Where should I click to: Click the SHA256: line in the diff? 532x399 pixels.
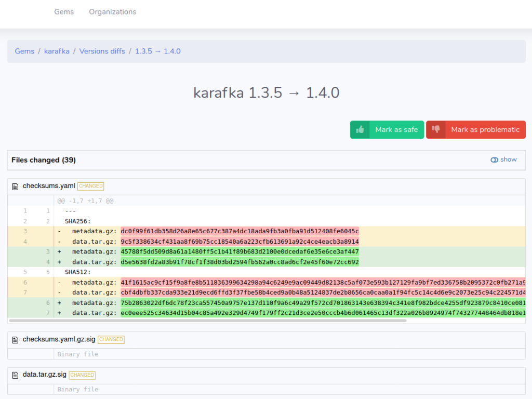78,221
